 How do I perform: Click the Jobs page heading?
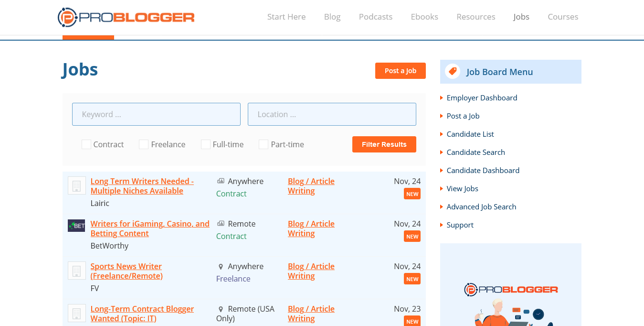pyautogui.click(x=80, y=69)
